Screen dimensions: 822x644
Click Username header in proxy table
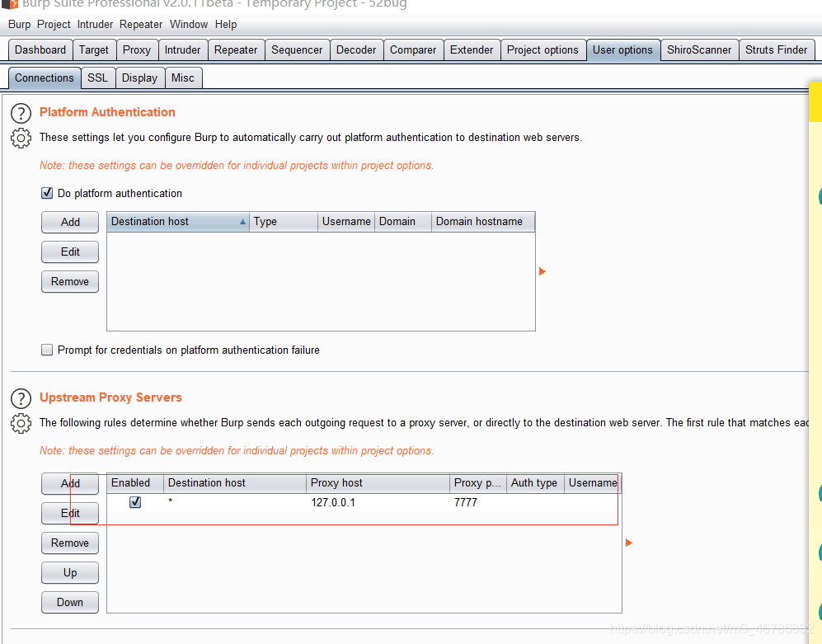coord(593,482)
